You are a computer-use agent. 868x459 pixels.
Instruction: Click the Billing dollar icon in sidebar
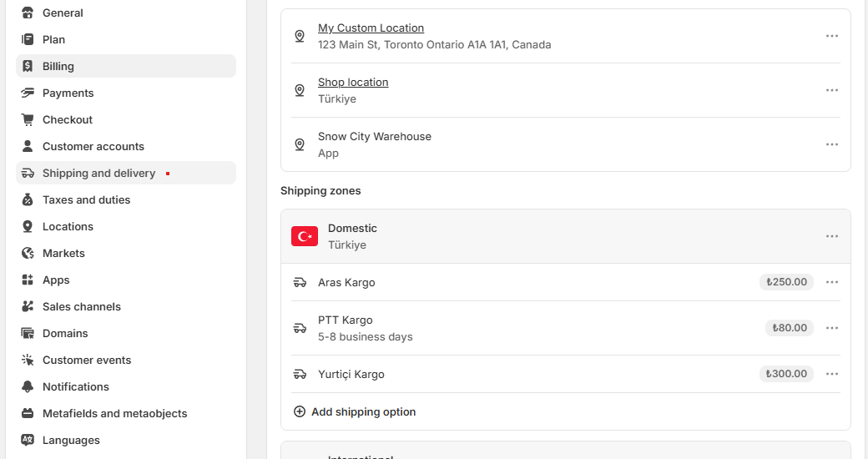point(28,67)
